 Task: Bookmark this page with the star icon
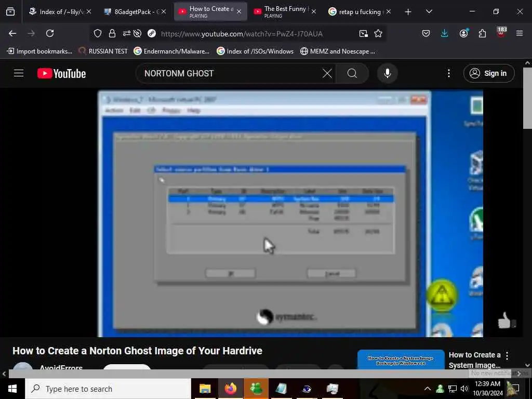coord(378,33)
